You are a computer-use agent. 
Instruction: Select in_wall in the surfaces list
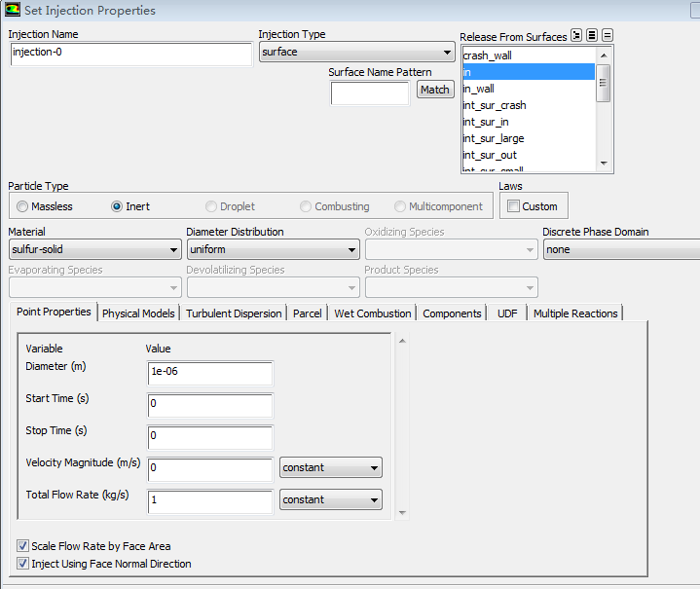coord(529,89)
